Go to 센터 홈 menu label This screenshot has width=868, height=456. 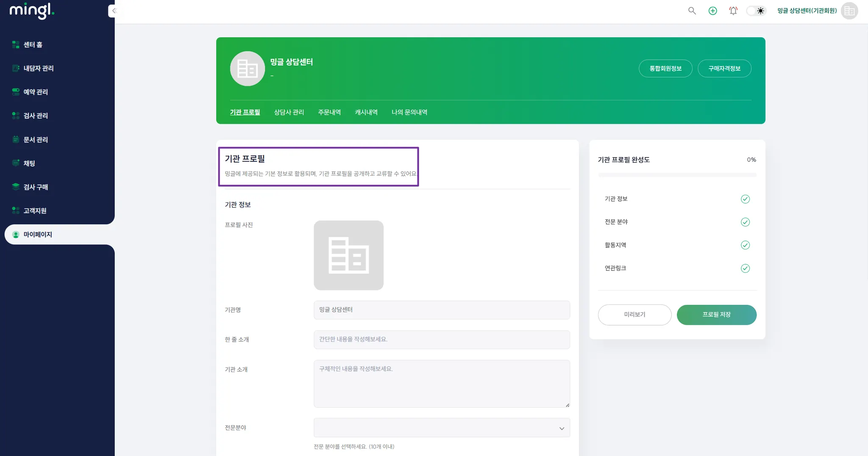[33, 44]
